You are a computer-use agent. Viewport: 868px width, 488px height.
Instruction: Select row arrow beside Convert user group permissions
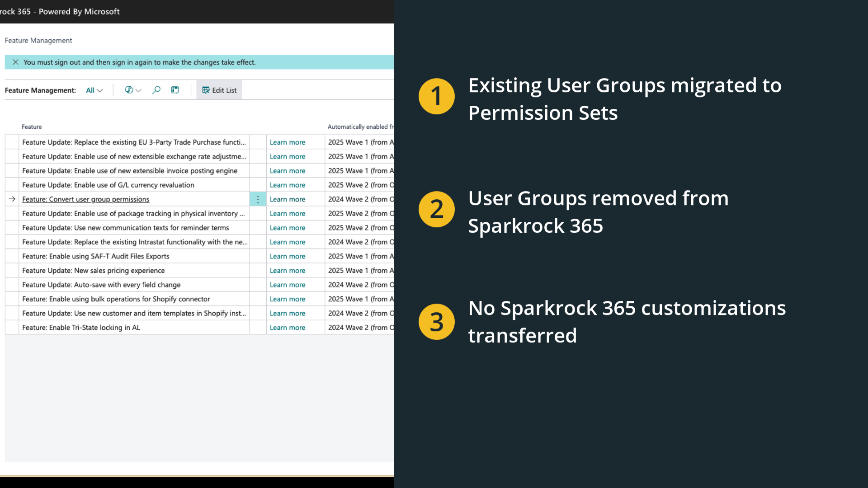click(x=12, y=199)
